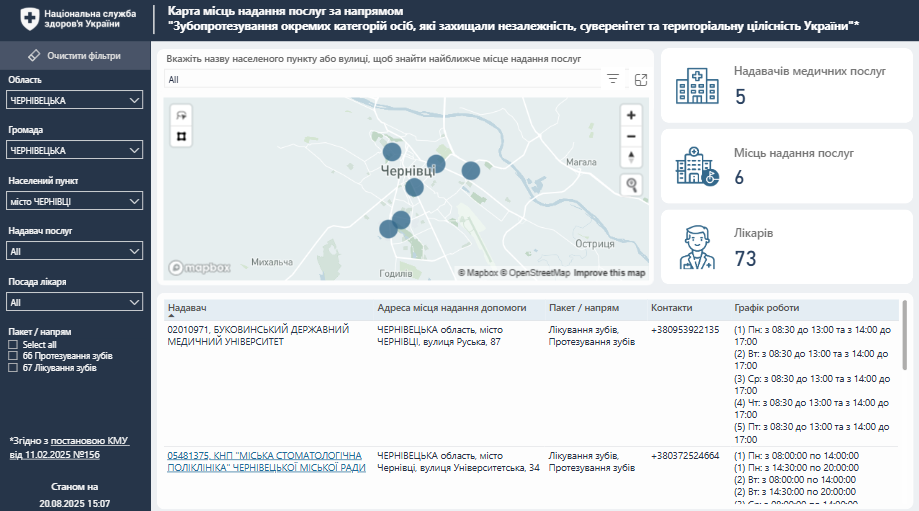Sort by Пакет / напрям column header
The height and width of the screenshot is (511, 919).
click(x=584, y=308)
